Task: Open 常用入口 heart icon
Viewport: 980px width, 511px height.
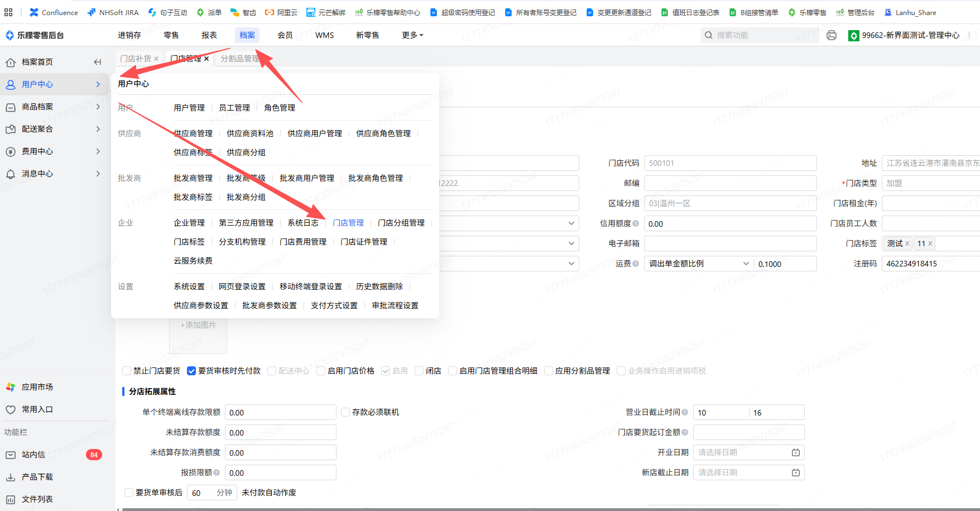Action: point(11,409)
